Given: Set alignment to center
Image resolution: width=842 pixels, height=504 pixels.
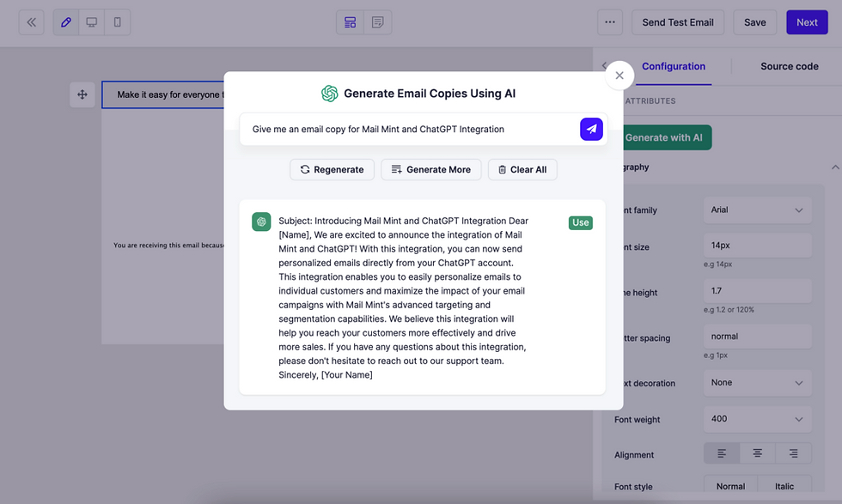Looking at the screenshot, I should coord(757,453).
